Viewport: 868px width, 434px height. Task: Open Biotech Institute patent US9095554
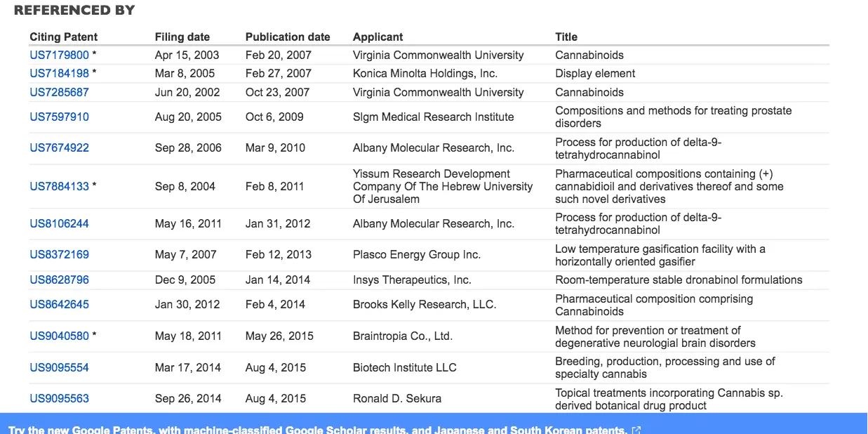(59, 367)
